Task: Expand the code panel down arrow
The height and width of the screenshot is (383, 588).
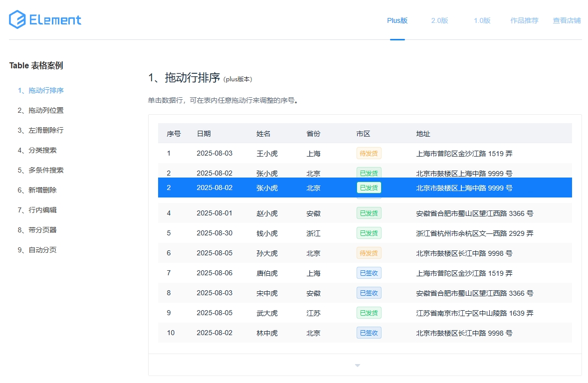Action: pos(358,366)
